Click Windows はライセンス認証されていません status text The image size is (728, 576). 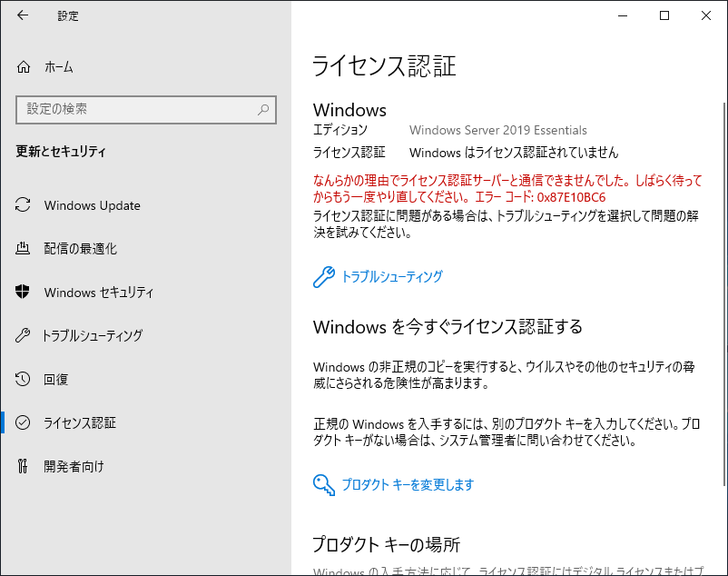coord(514,153)
